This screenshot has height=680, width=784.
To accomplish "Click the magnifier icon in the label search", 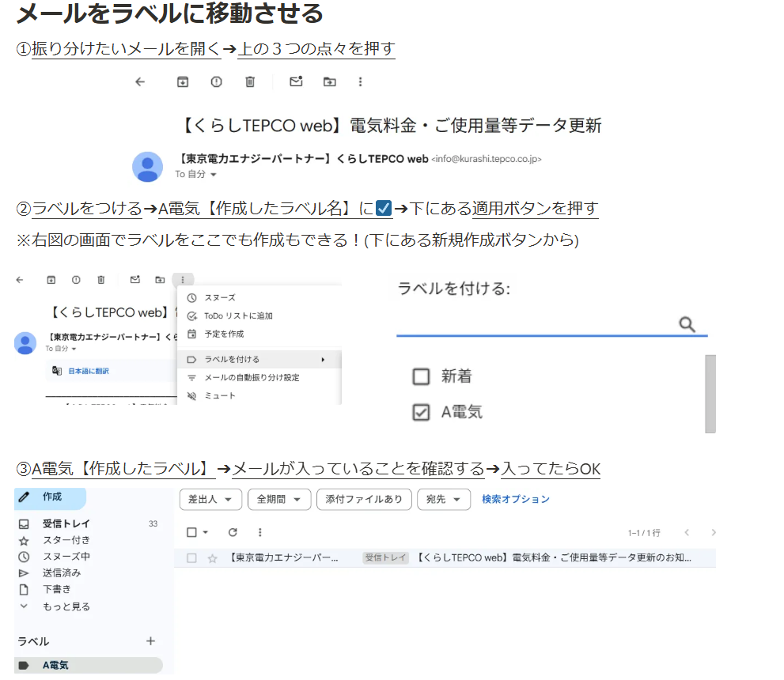I will pos(687,324).
